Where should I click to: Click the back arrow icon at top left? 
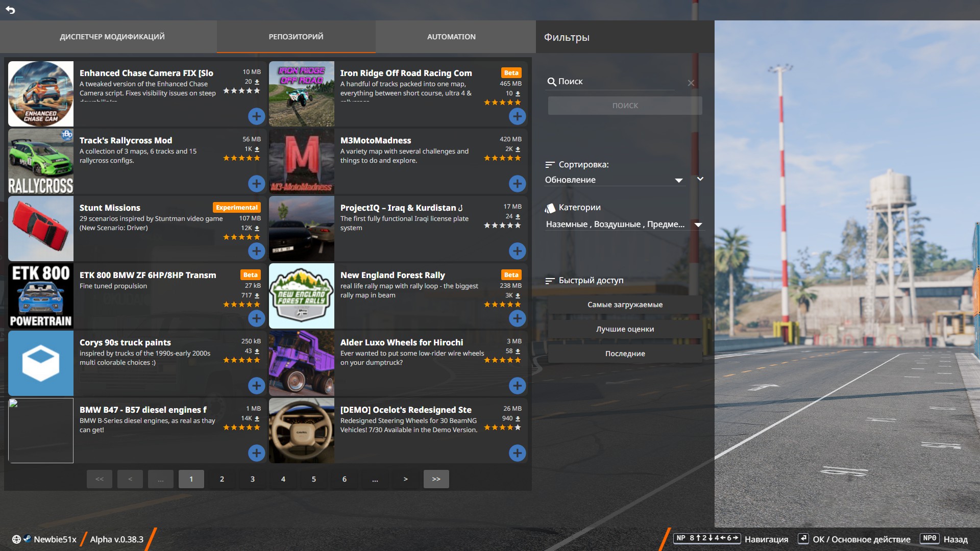(10, 10)
